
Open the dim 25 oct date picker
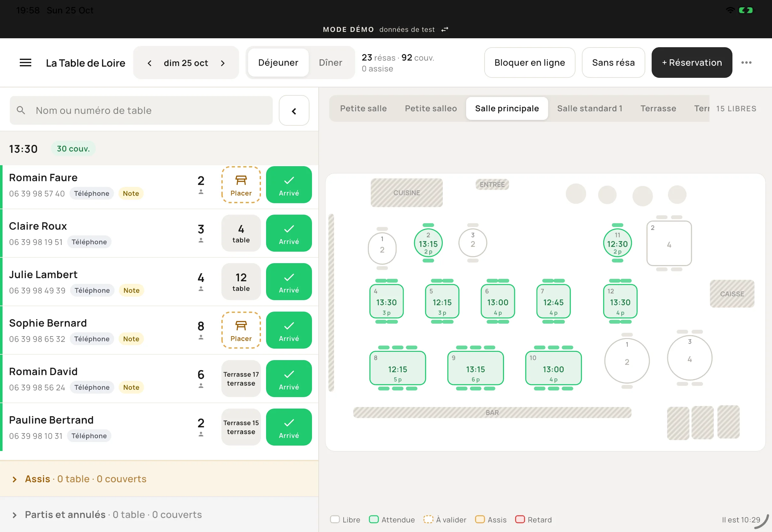click(x=186, y=63)
